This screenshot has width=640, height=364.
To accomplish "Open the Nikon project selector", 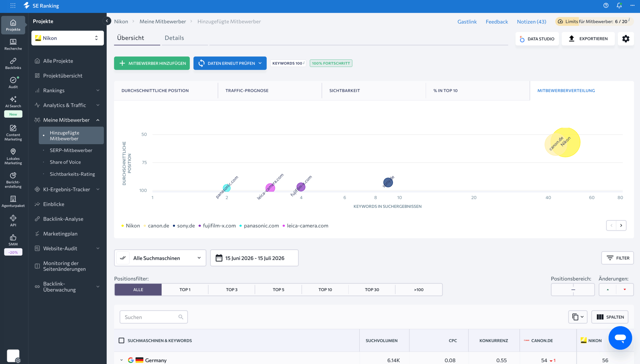I will tap(67, 38).
